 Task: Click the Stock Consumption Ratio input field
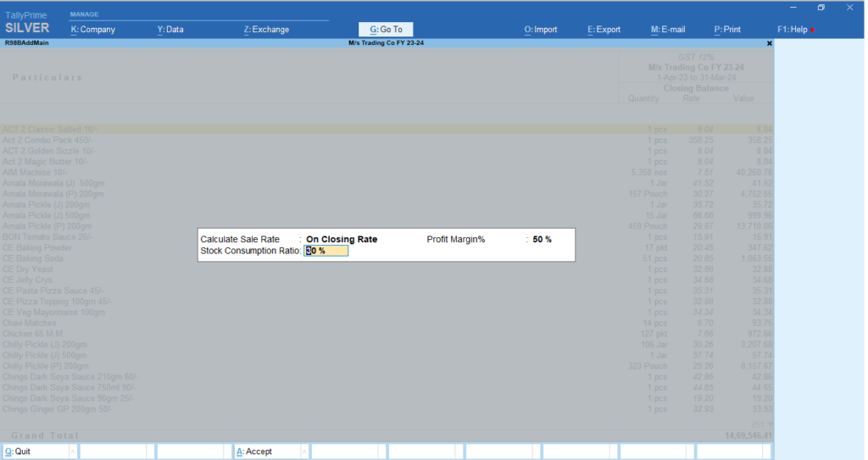point(326,251)
